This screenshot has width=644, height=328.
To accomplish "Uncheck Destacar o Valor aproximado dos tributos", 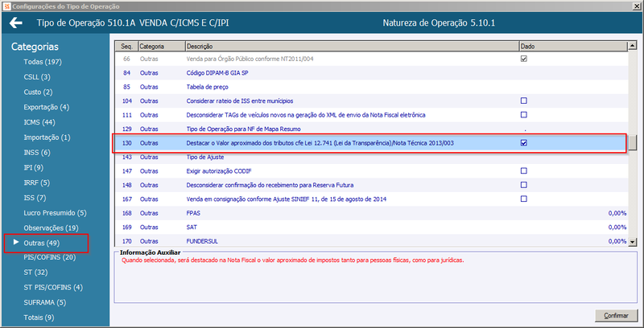I will pyautogui.click(x=524, y=143).
